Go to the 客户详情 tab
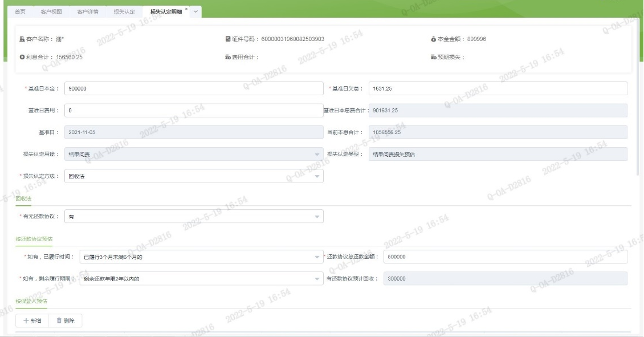This screenshot has width=644, height=337. [x=88, y=11]
